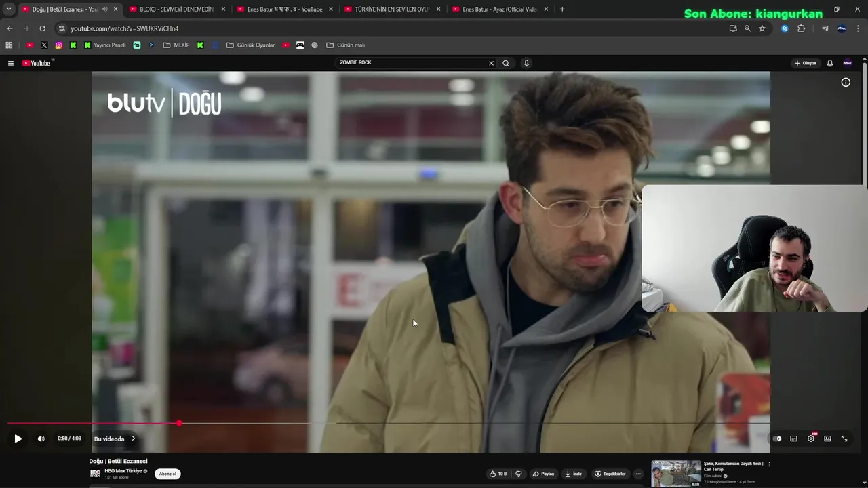The image size is (868, 488).
Task: Click the youtube.com address bar URL
Action: [x=125, y=28]
